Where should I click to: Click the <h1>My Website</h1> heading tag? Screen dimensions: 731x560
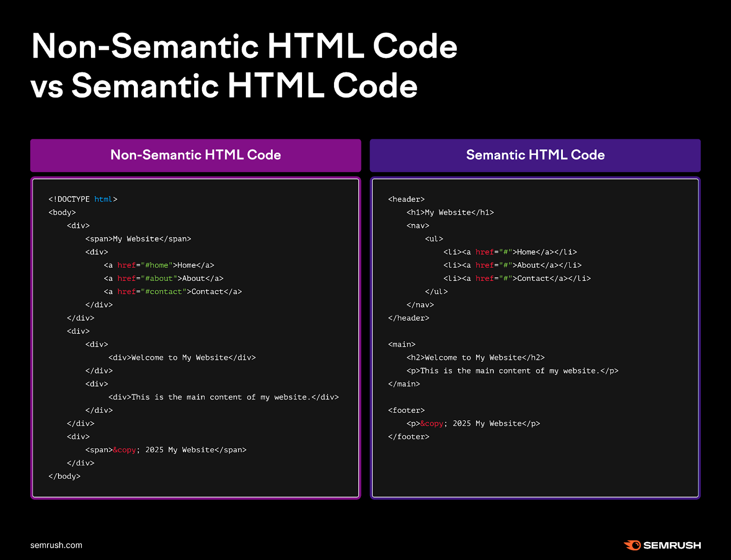[x=450, y=212]
